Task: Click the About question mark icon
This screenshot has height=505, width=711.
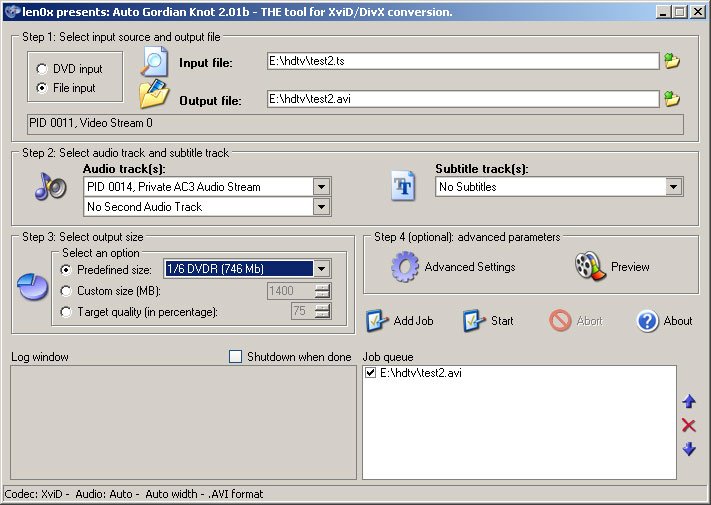Action: pos(647,321)
